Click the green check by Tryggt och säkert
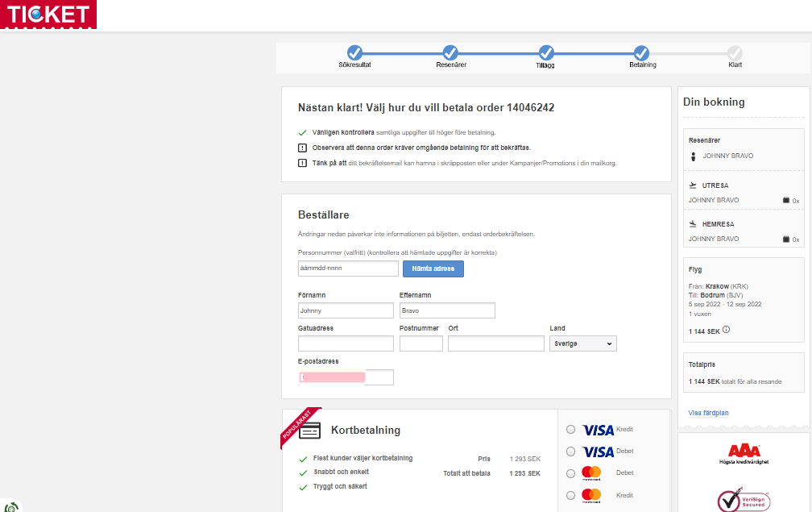The height and width of the screenshot is (512, 812). point(304,487)
